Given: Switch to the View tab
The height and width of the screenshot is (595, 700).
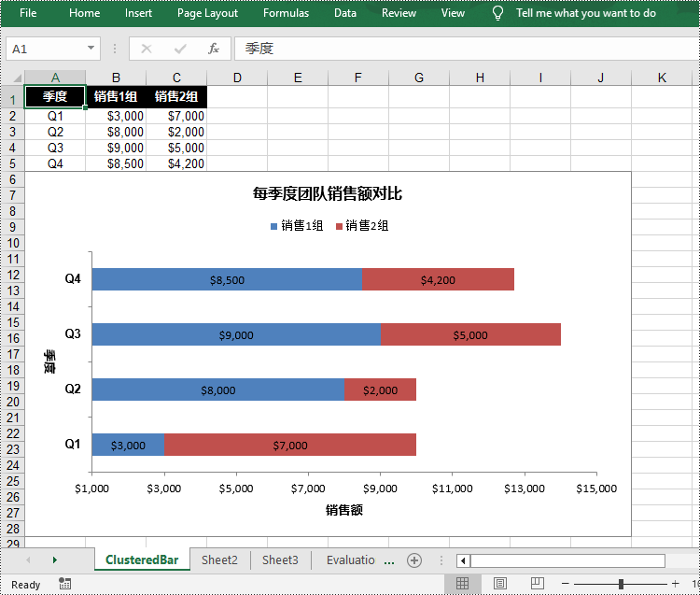Looking at the screenshot, I should tap(453, 13).
